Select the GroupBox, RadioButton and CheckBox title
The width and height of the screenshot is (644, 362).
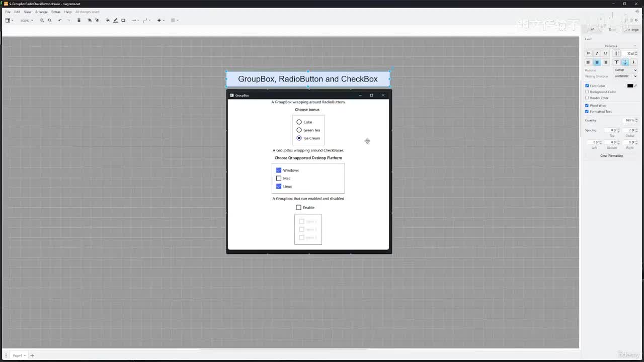(x=308, y=79)
